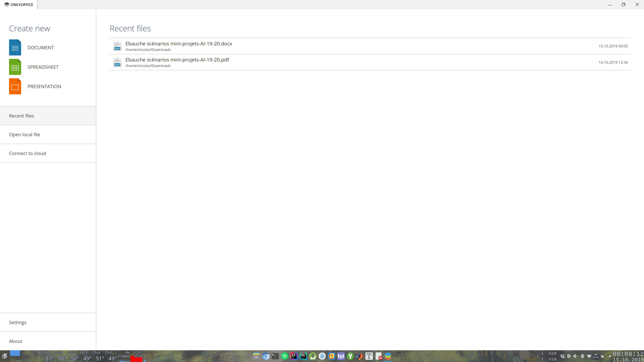This screenshot has width=644, height=362.
Task: Open the Settings page
Action: [x=48, y=322]
